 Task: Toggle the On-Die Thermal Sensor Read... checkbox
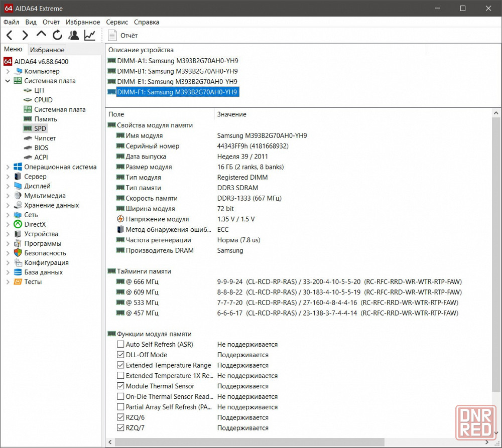[120, 396]
